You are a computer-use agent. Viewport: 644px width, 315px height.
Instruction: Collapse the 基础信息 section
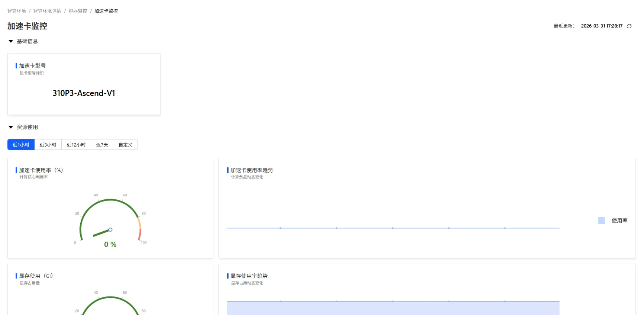[x=11, y=41]
